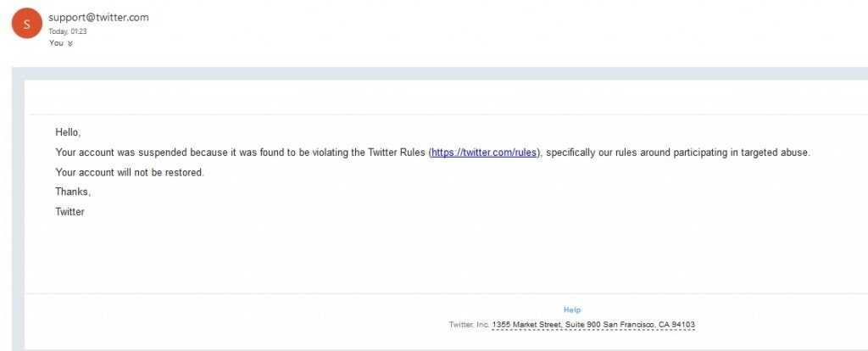Image resolution: width=868 pixels, height=351 pixels.
Task: Click the words 'Your account was suspended'
Action: 114,153
